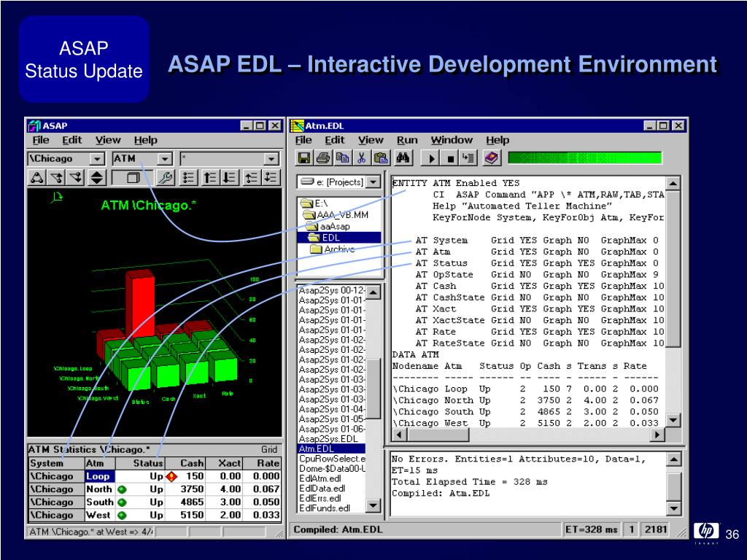The width and height of the screenshot is (747, 560).
Task: Open settings with the wrench icon
Action: click(165, 178)
